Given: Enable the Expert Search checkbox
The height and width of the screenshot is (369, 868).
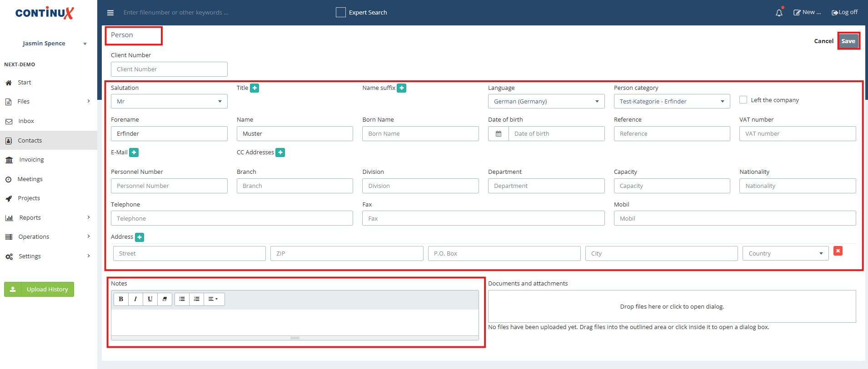Looking at the screenshot, I should tap(341, 12).
